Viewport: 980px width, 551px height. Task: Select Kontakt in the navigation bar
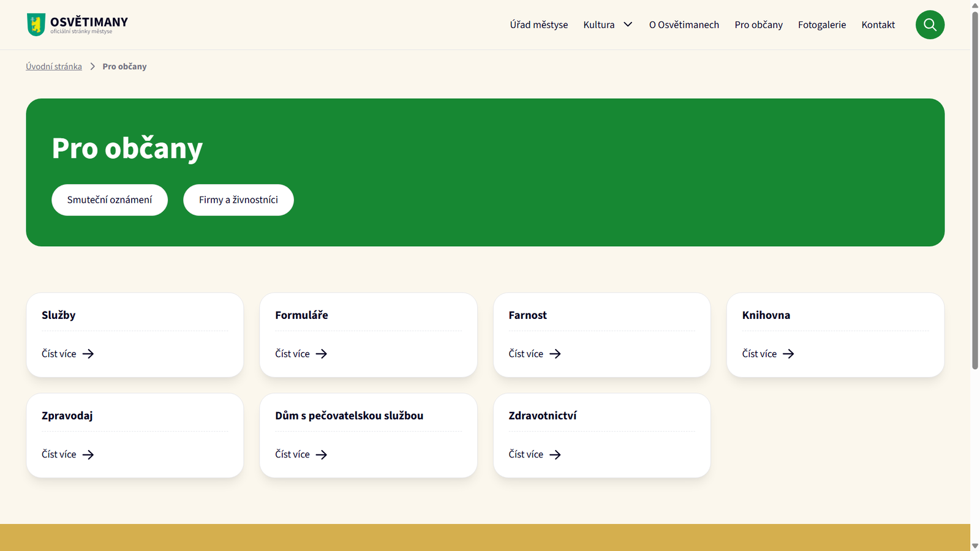click(x=878, y=24)
